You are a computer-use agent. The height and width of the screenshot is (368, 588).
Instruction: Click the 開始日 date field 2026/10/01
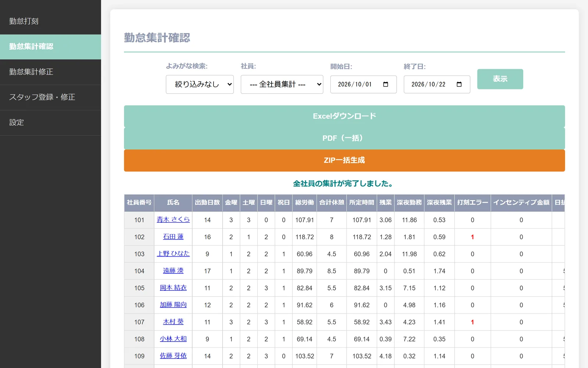[363, 84]
